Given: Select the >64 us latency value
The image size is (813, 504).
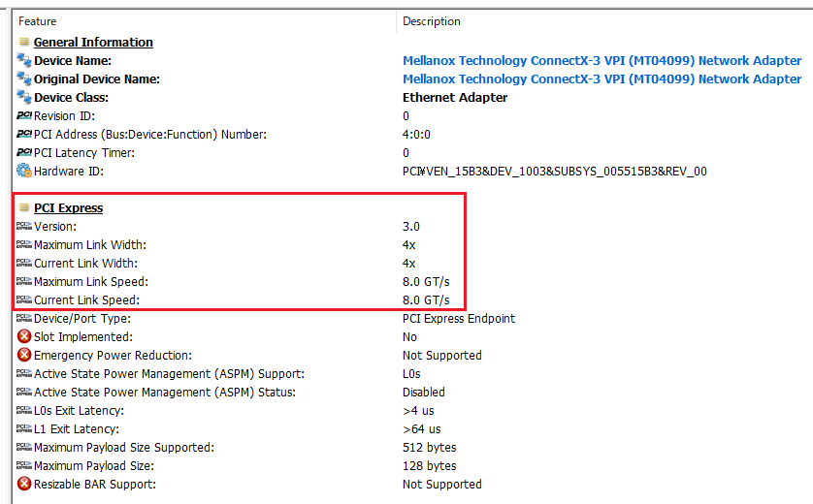Looking at the screenshot, I should click(x=421, y=429).
